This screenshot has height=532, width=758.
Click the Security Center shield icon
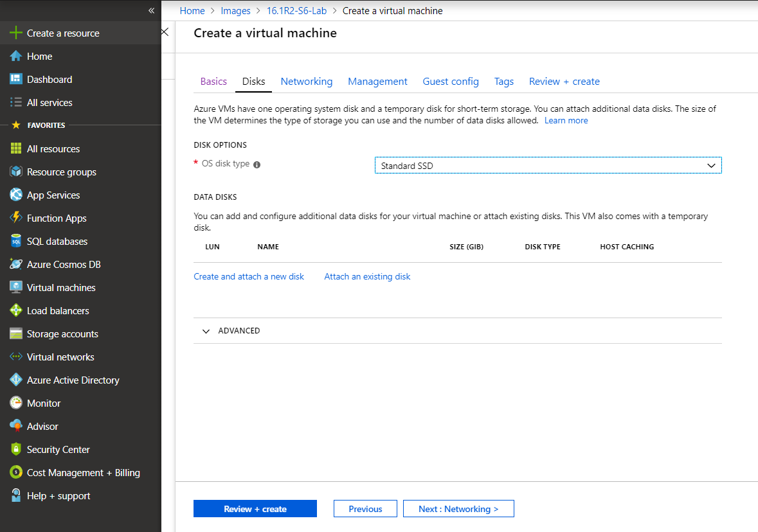tap(16, 449)
